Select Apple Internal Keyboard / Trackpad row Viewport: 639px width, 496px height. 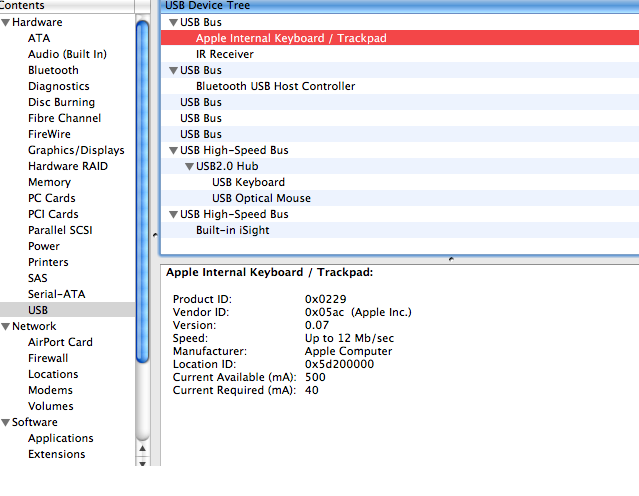[400, 38]
